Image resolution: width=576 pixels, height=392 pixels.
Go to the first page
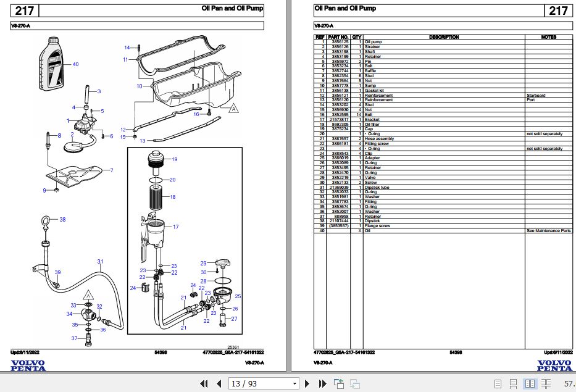pyautogui.click(x=204, y=384)
